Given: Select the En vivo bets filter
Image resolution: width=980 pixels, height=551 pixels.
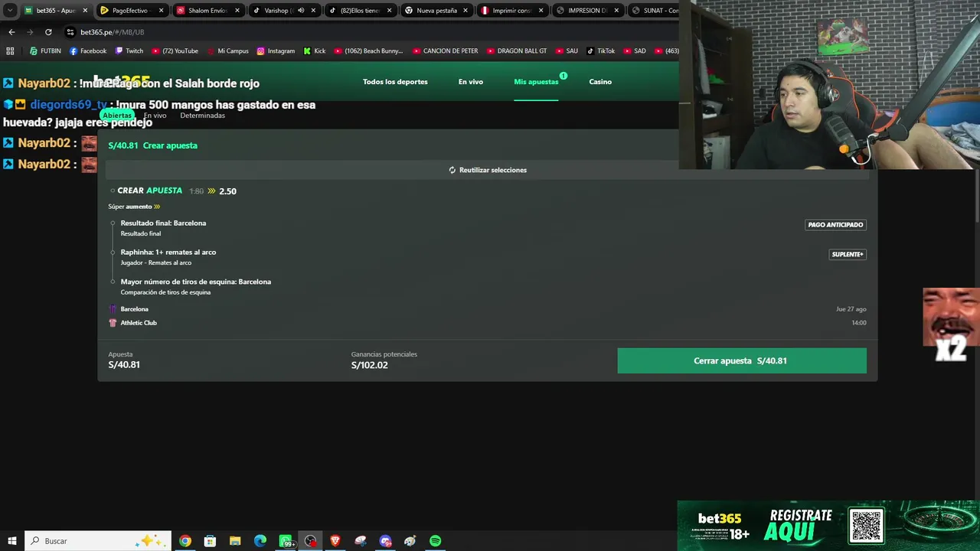Looking at the screenshot, I should [x=155, y=116].
